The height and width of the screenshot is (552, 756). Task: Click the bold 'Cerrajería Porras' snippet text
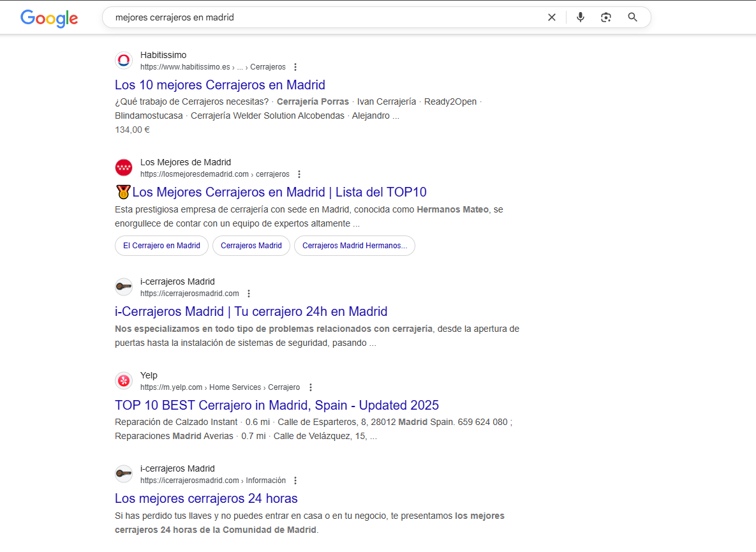[313, 101]
